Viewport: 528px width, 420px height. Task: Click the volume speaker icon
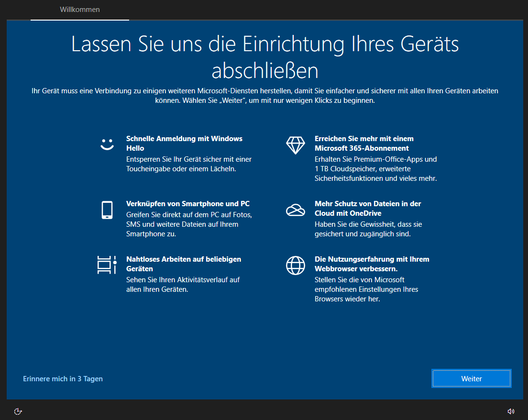click(x=511, y=411)
